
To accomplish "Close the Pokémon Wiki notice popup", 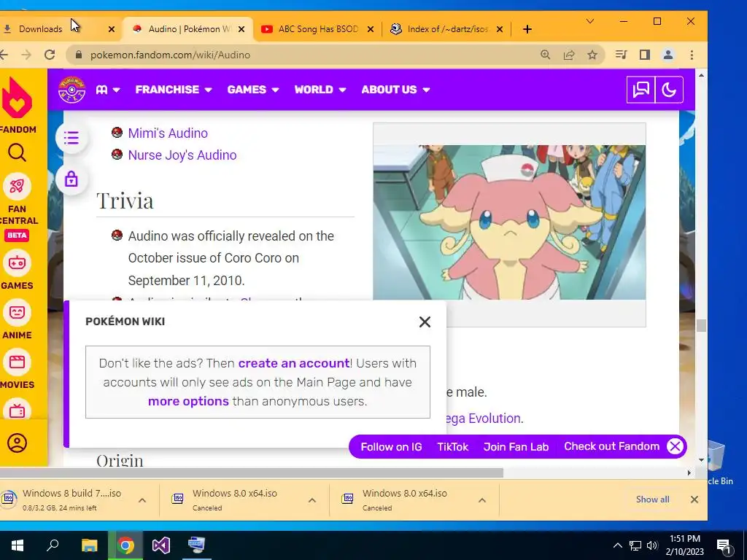I will point(425,322).
